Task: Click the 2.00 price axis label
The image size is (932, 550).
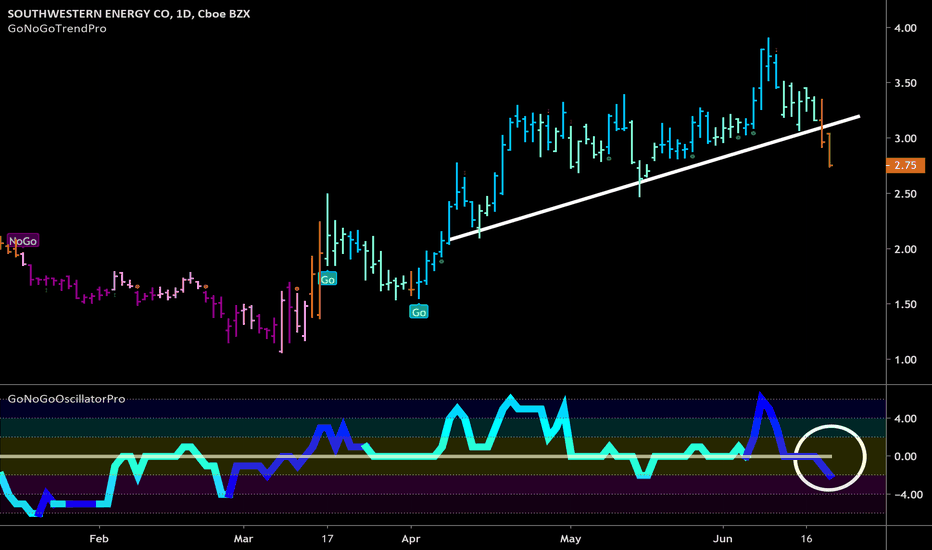Action: (905, 249)
